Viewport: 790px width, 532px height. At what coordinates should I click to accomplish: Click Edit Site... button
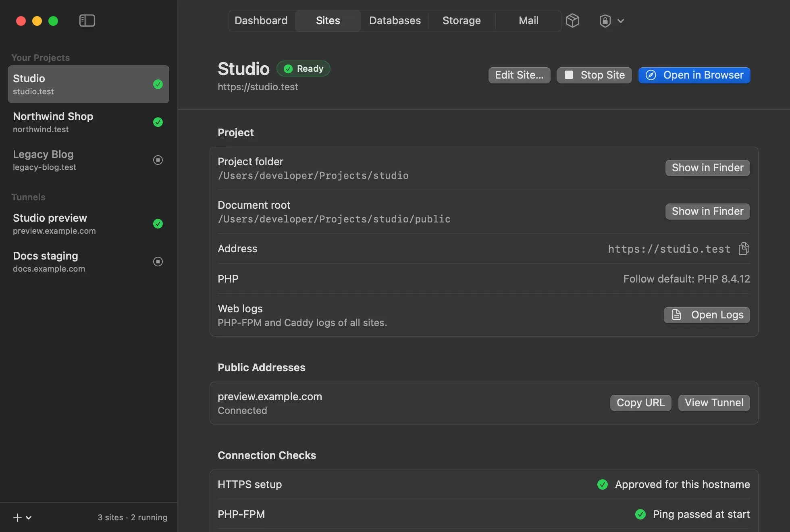click(x=519, y=75)
